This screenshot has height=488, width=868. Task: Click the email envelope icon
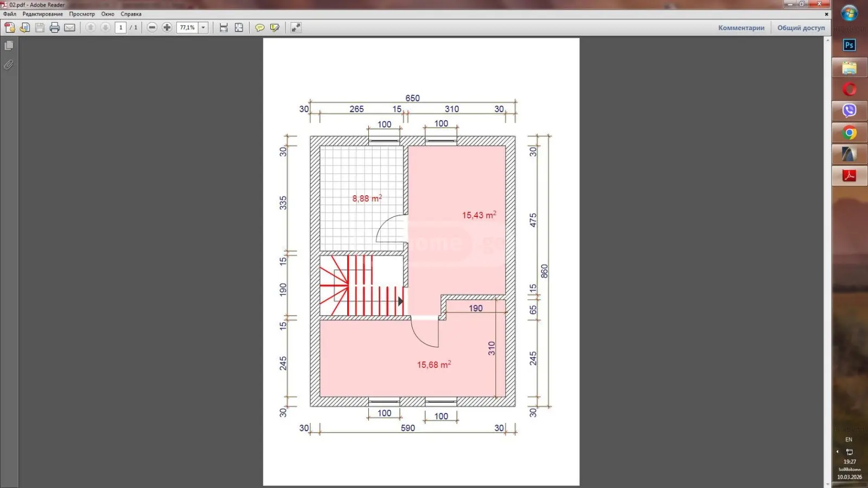coord(69,28)
